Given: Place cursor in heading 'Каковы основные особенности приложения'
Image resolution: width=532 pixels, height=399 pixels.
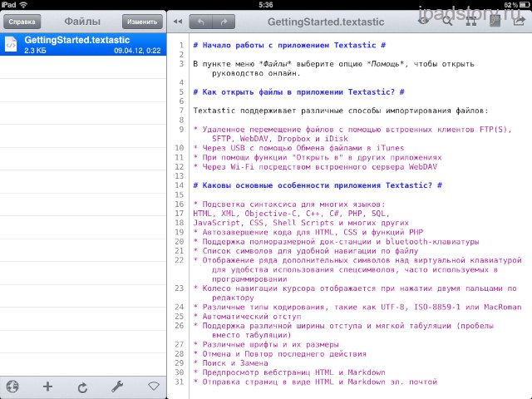Looking at the screenshot, I should (318, 185).
